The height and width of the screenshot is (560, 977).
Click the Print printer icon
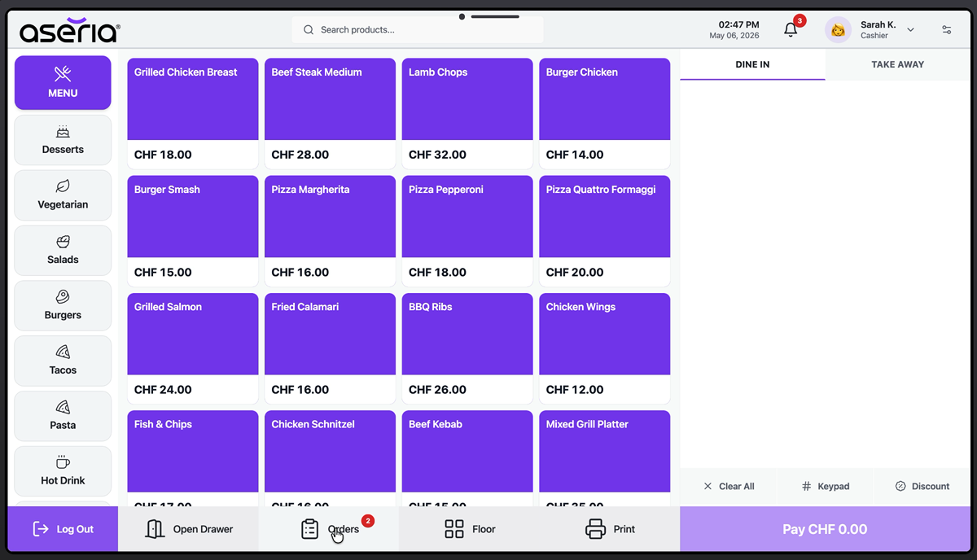596,529
